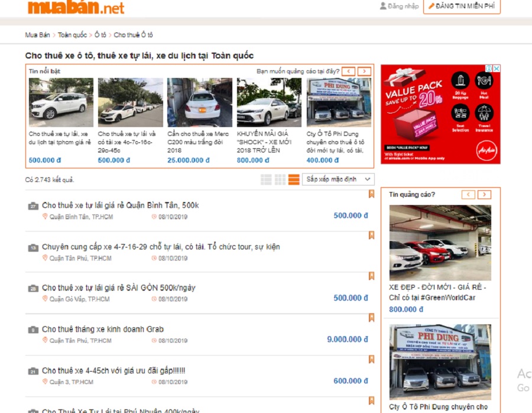
Task: Click photo count icon of 4-7-16-29 listing
Action: (33, 247)
